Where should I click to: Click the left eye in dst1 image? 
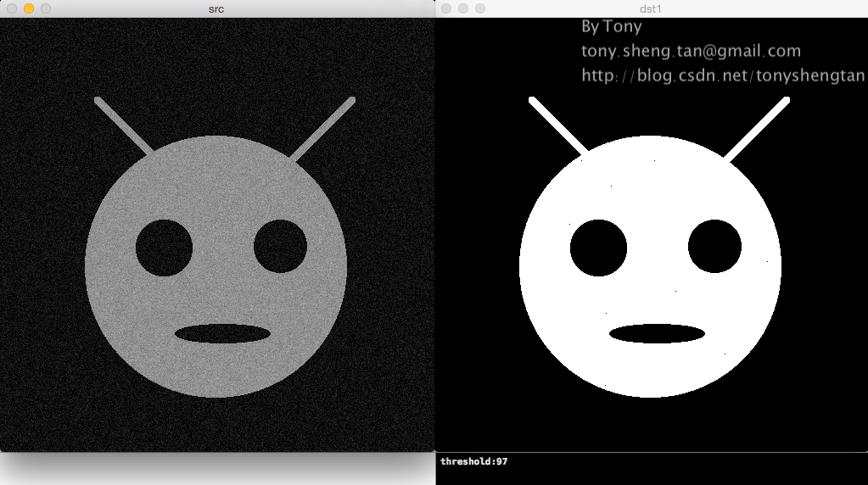(598, 248)
